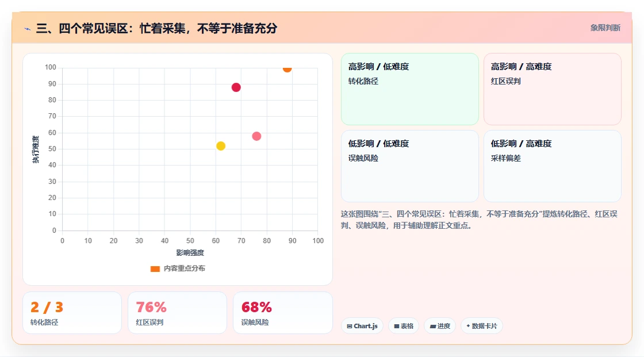Select the 高影响 / 低难度 quadrant card

tap(410, 89)
